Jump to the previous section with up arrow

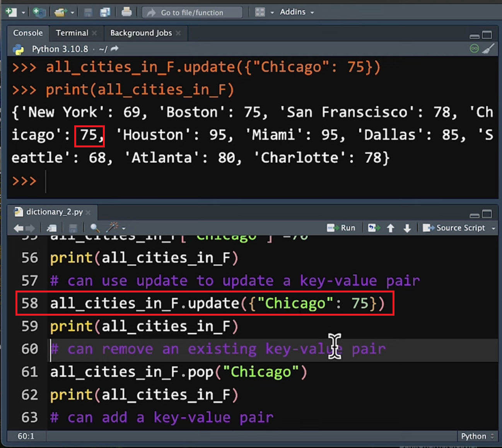[391, 228]
